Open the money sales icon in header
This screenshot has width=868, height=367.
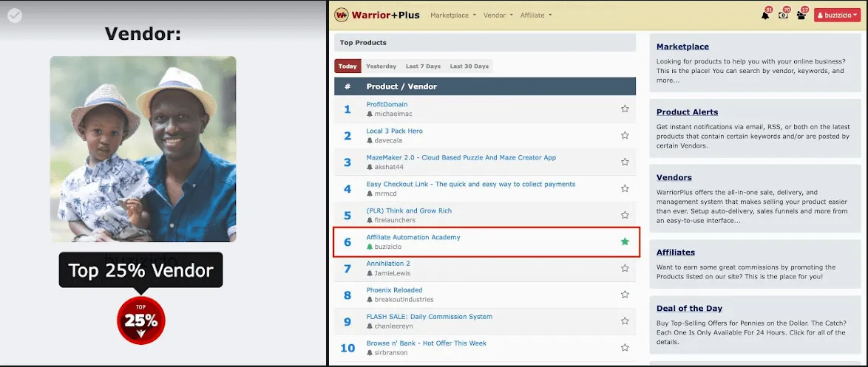[x=783, y=15]
